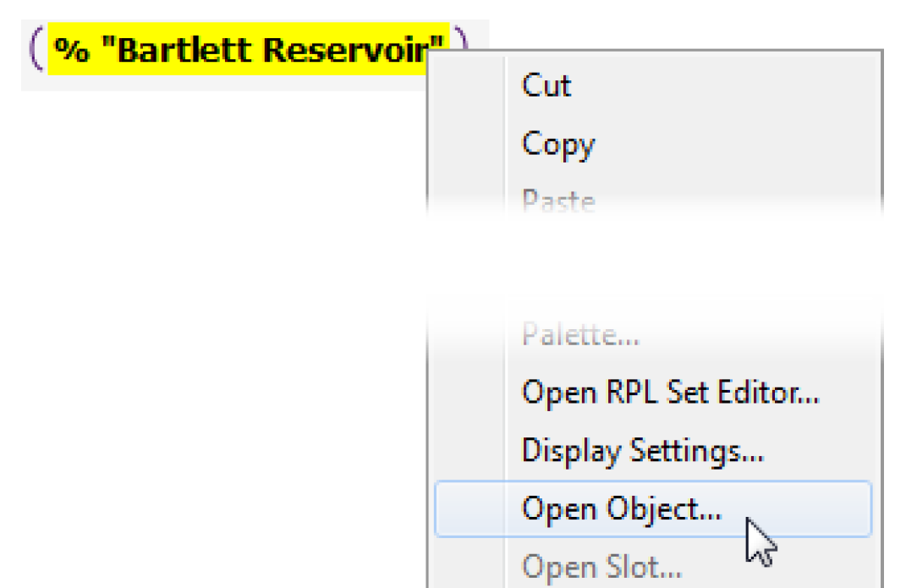Click the icon gutter left of Cut
Image resolution: width=906 pixels, height=588 pixels.
[x=468, y=85]
